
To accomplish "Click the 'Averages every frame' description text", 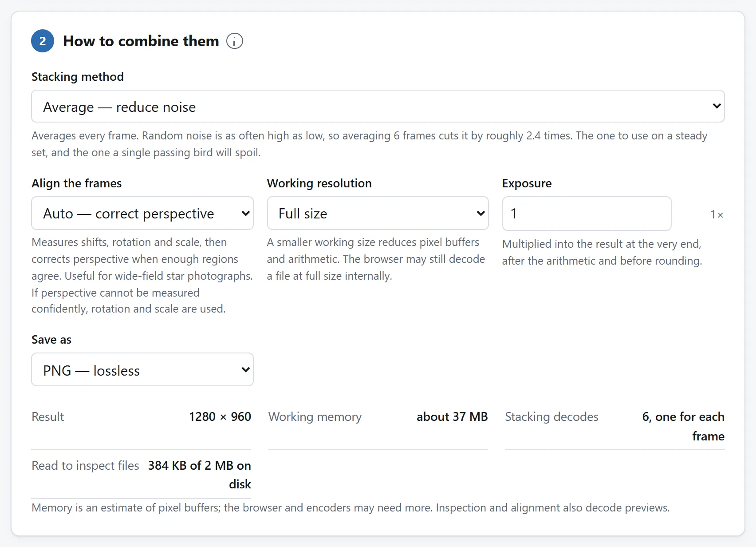I will pyautogui.click(x=370, y=144).
